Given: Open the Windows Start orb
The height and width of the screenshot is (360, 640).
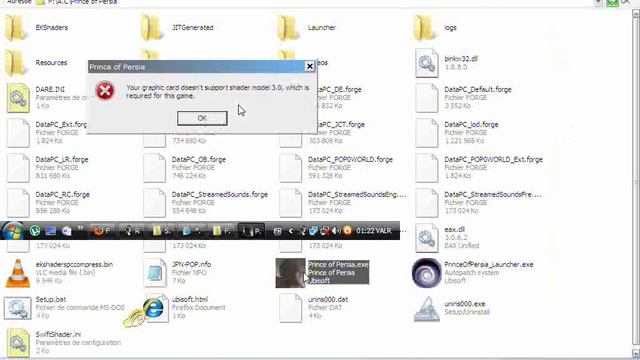Looking at the screenshot, I should 13,231.
